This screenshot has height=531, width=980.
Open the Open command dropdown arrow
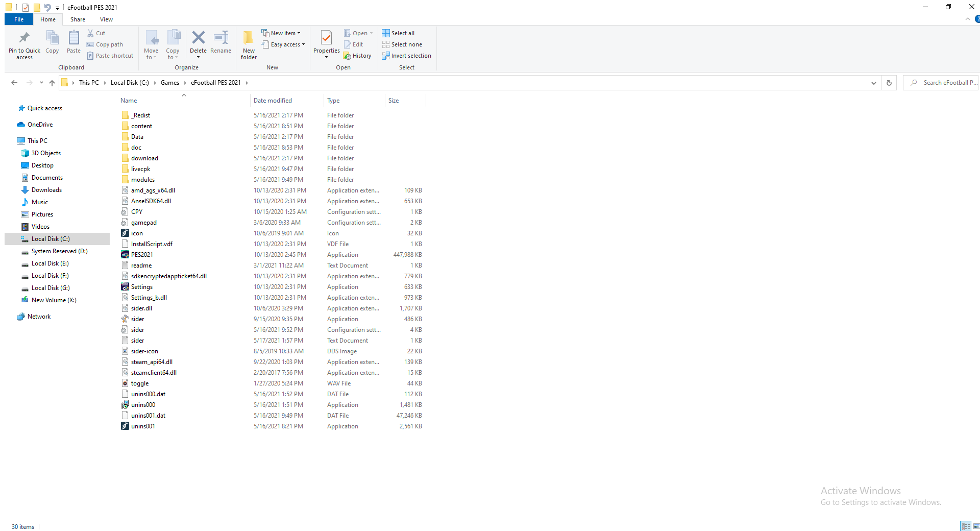371,33
